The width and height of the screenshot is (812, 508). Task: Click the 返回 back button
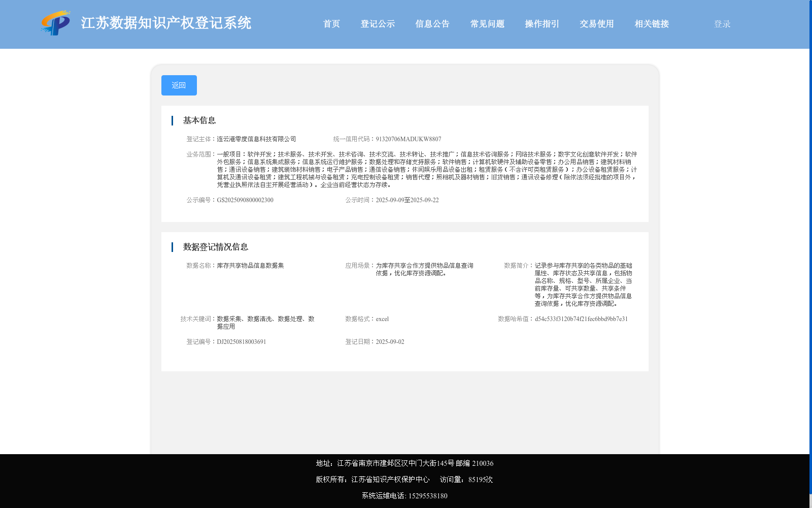point(179,85)
